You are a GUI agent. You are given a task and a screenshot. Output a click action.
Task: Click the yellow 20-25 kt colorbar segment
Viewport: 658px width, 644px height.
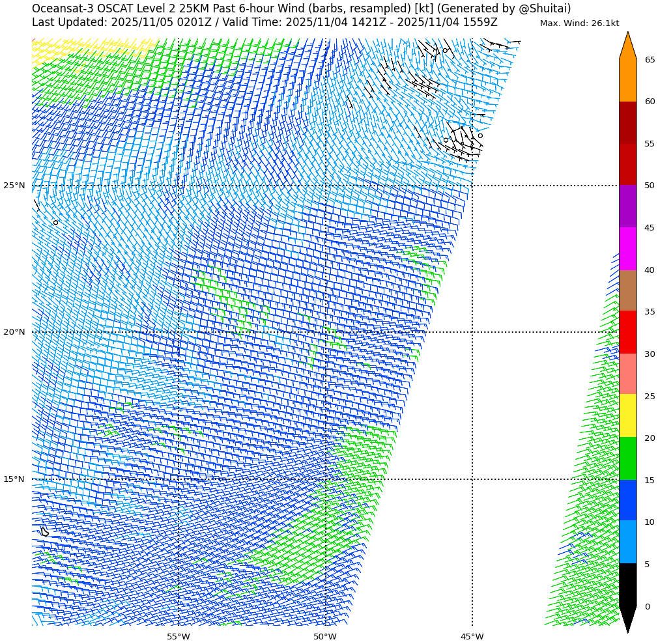click(627, 415)
